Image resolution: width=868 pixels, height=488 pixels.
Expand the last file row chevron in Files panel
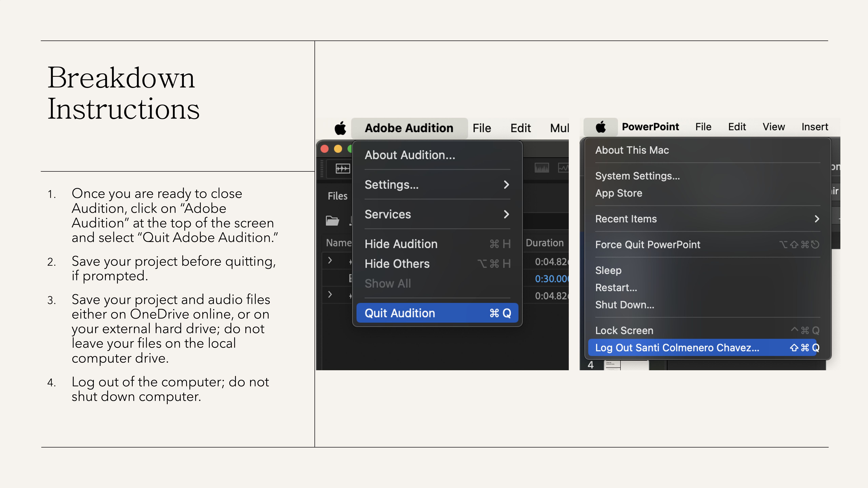pyautogui.click(x=330, y=295)
